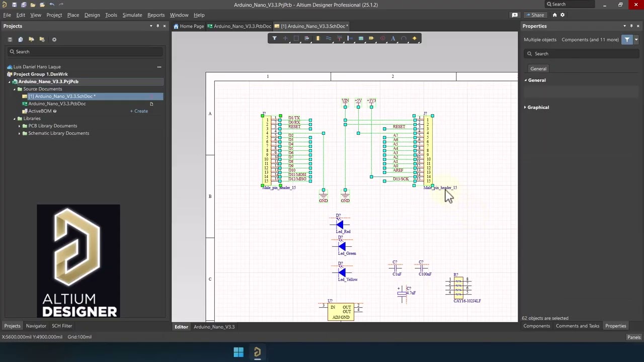Collapse the Source Documents folder

[14, 89]
